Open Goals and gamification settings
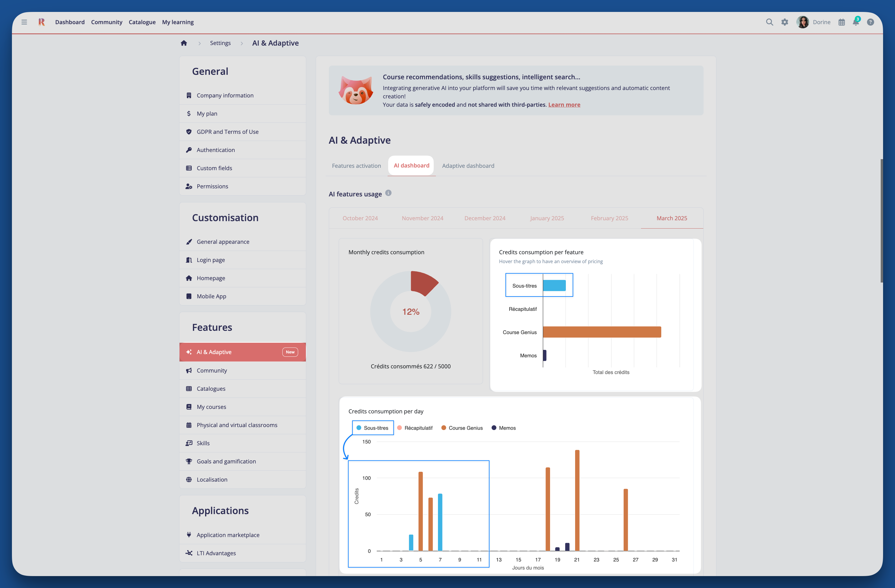The width and height of the screenshot is (895, 588). [x=226, y=461]
